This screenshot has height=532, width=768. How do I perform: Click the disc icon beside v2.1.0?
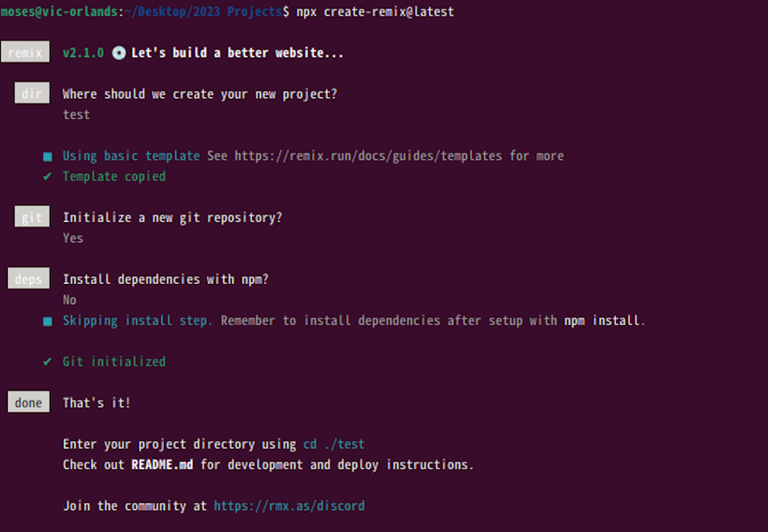pos(118,52)
